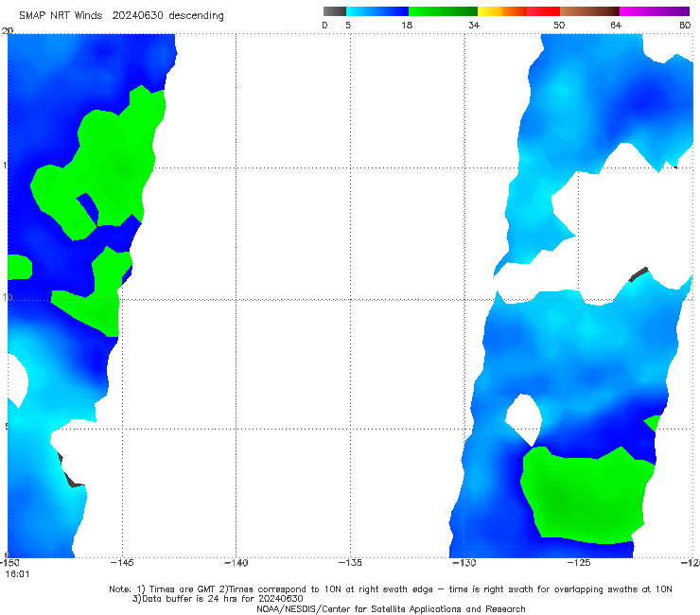This screenshot has height=615, width=700.
Task: Click the longitude label "-130"
Action: 464,563
